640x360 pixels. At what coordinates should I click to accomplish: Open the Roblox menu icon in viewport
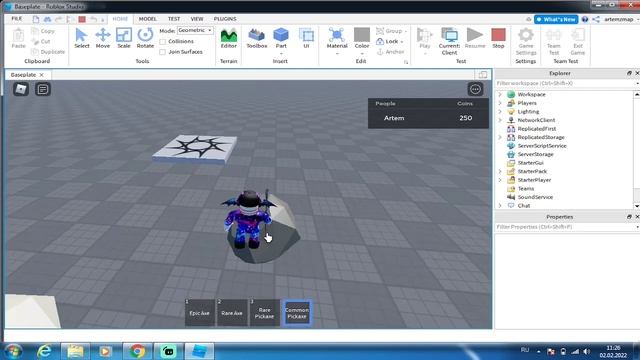point(20,89)
